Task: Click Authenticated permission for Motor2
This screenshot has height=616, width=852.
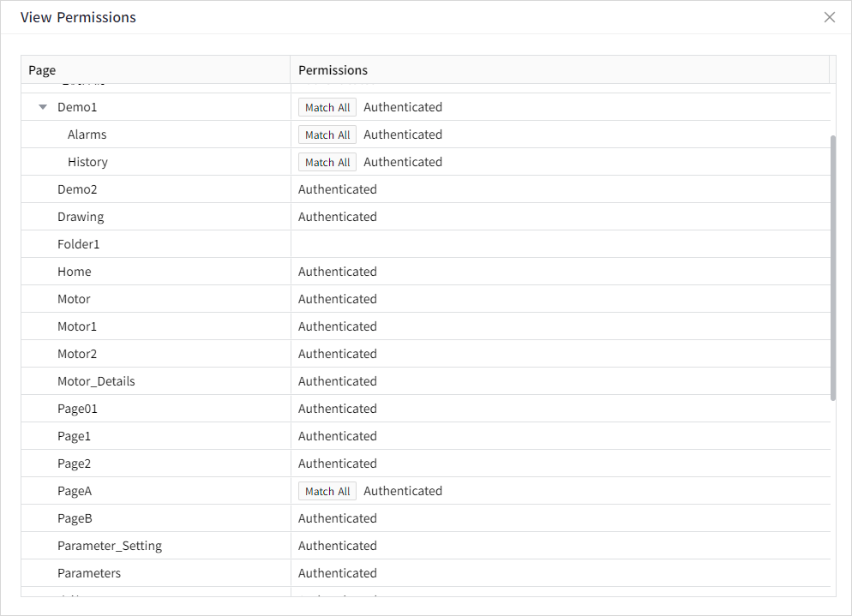Action: point(338,354)
